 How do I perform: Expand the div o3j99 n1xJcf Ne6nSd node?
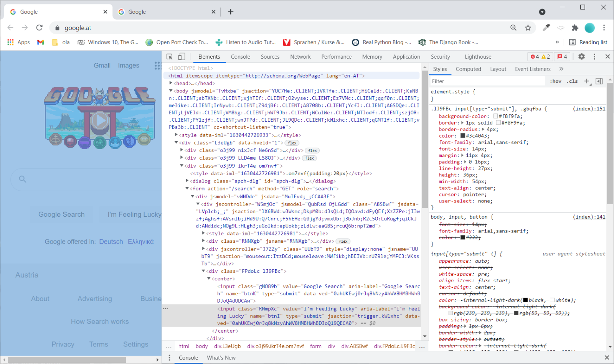coord(182,150)
